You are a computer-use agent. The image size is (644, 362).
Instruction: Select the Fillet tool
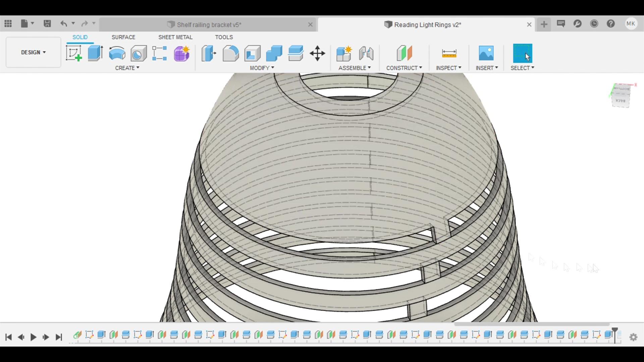[230, 53]
